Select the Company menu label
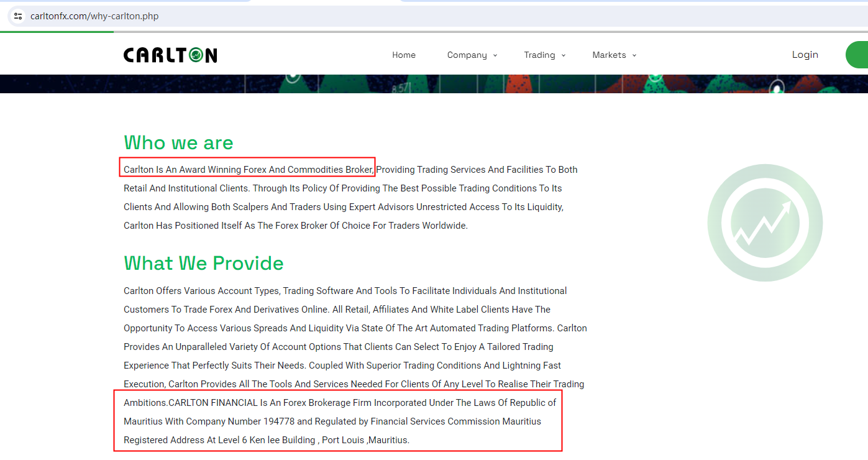Screen dimensions: 868x460 tap(467, 55)
